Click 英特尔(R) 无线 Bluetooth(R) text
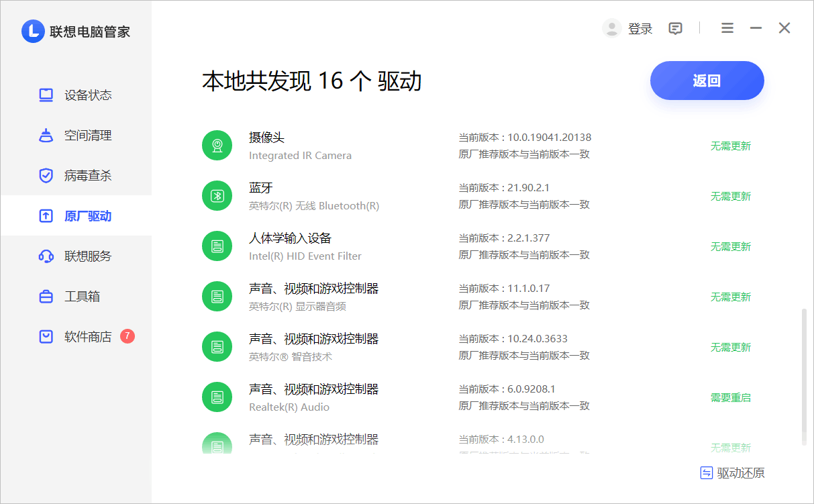This screenshot has height=504, width=814. pyautogui.click(x=314, y=206)
